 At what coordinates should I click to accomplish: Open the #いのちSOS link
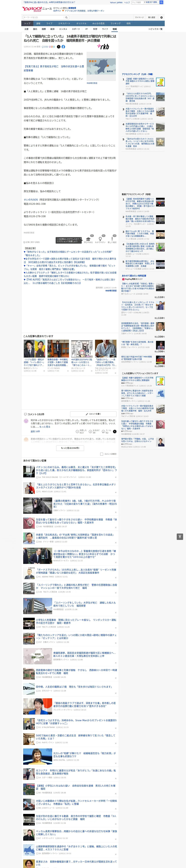30,199
